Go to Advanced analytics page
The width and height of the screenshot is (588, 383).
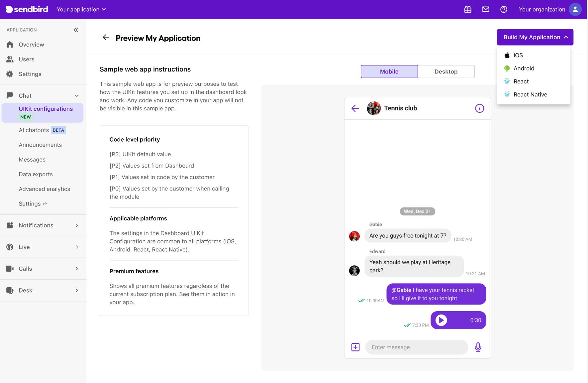coord(44,189)
